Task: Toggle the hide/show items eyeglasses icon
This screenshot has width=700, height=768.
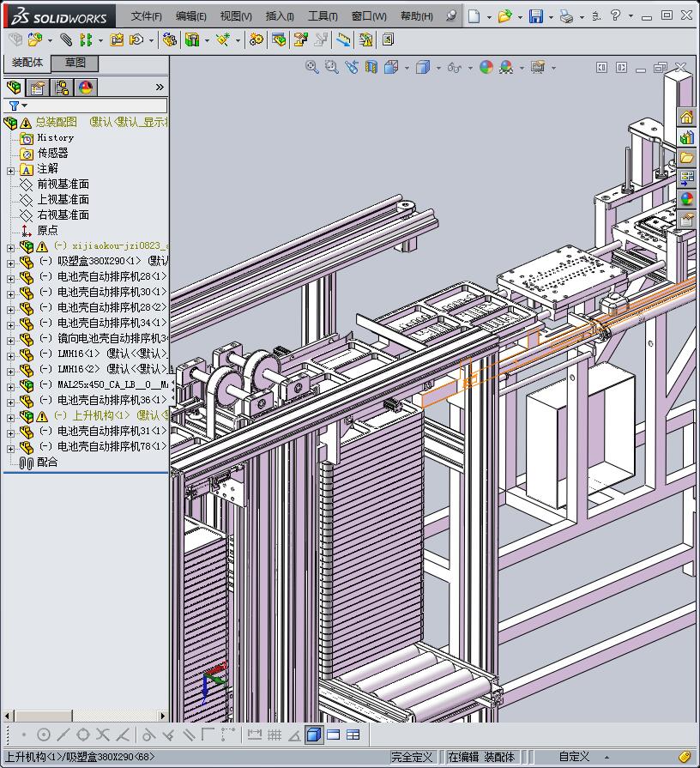Action: click(454, 67)
